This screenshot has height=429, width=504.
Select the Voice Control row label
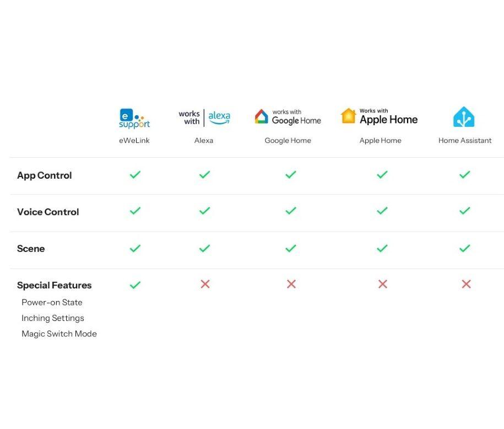pyautogui.click(x=48, y=212)
